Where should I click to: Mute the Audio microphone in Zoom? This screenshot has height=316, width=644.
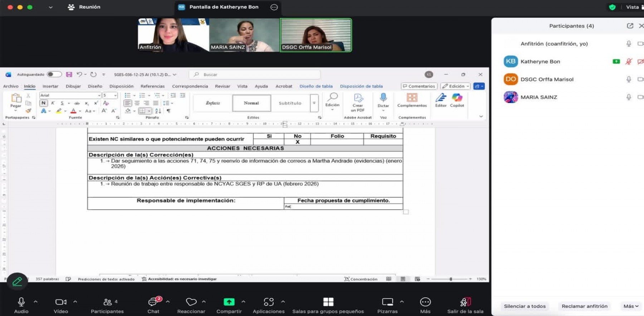21,302
